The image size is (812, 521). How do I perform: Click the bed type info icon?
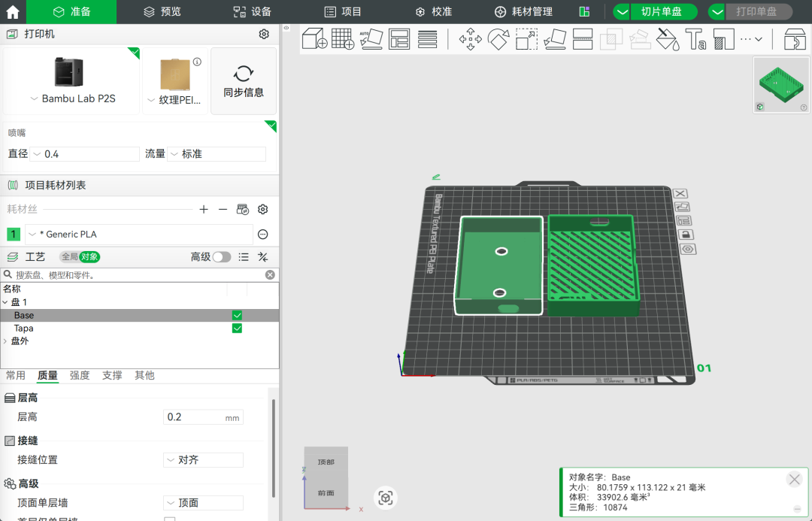click(197, 62)
